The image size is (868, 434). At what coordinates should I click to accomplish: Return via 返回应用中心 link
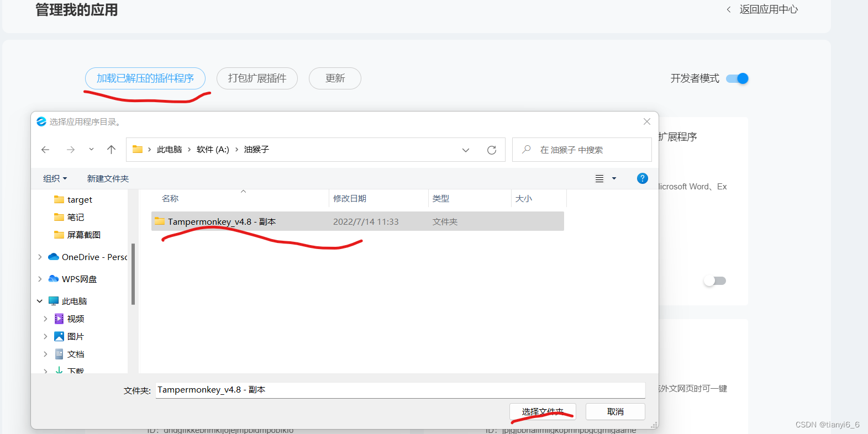762,9
